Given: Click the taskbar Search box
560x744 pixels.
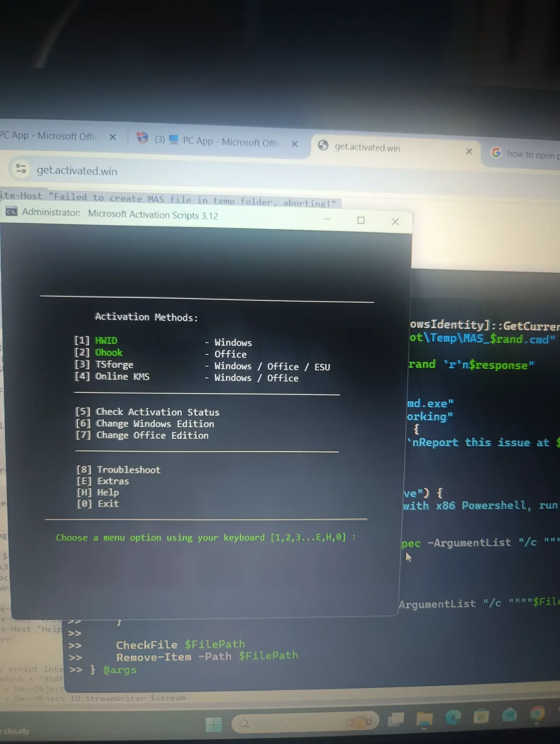Looking at the screenshot, I should click(305, 723).
